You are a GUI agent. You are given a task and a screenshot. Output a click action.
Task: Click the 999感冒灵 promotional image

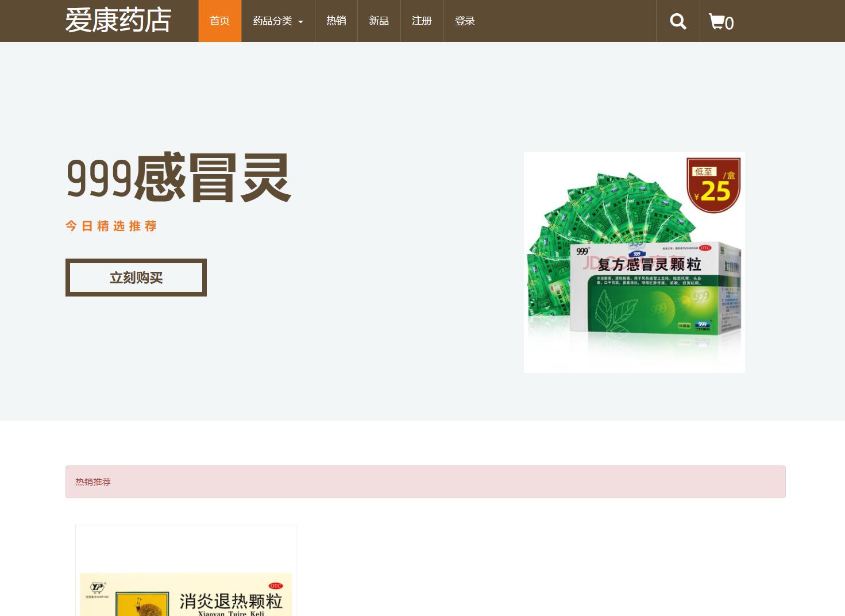click(634, 262)
